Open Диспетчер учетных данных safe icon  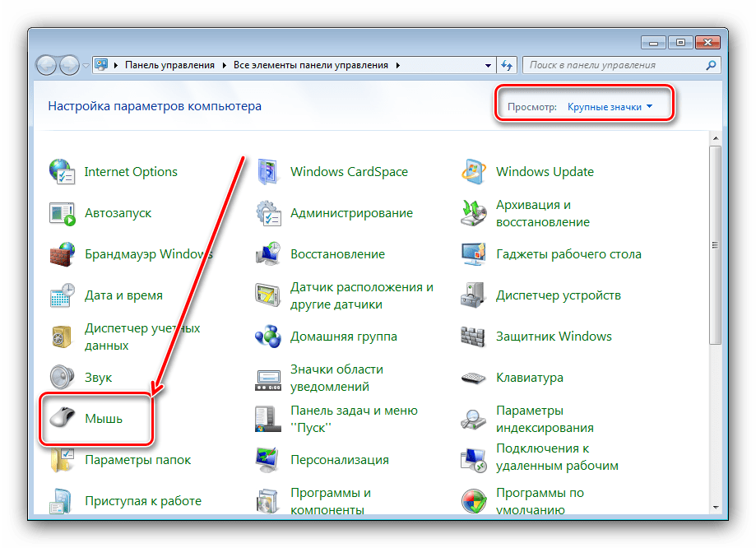(x=62, y=337)
